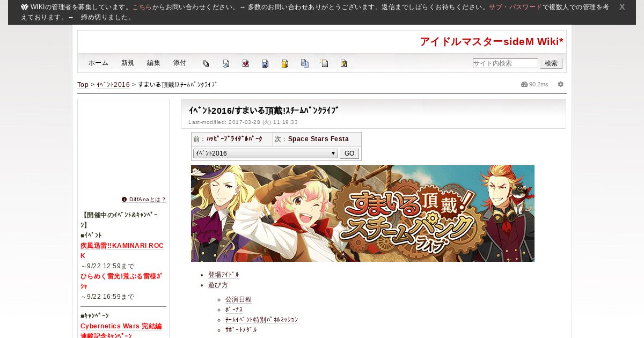Jump to ﾁｰﾑｲﾍﾞﾝﾄ特別ﾊﾟﾈﾙﾐｯｼｮﾝ section link
Image resolution: width=644 pixels, height=338 pixels.
point(261,320)
